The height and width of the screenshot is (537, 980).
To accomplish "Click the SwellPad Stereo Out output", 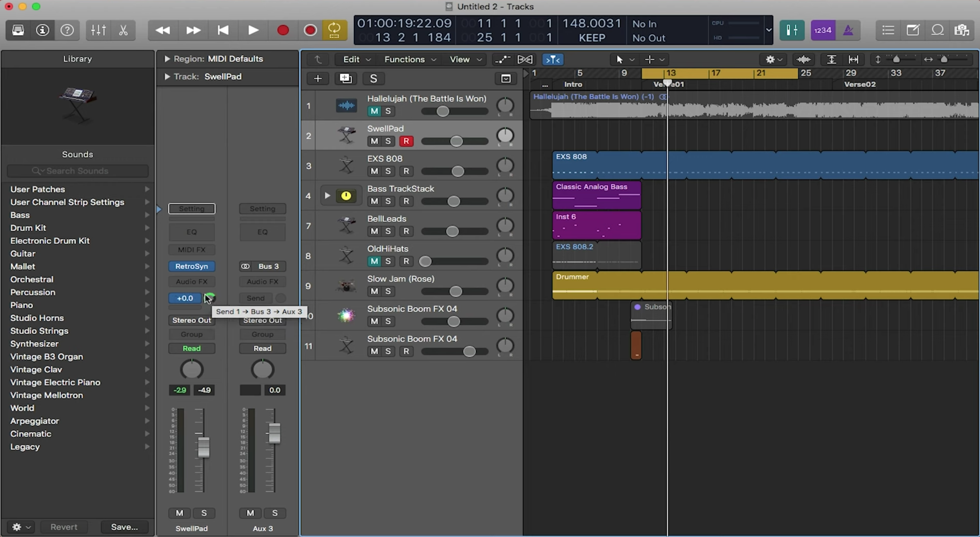I will pos(191,320).
